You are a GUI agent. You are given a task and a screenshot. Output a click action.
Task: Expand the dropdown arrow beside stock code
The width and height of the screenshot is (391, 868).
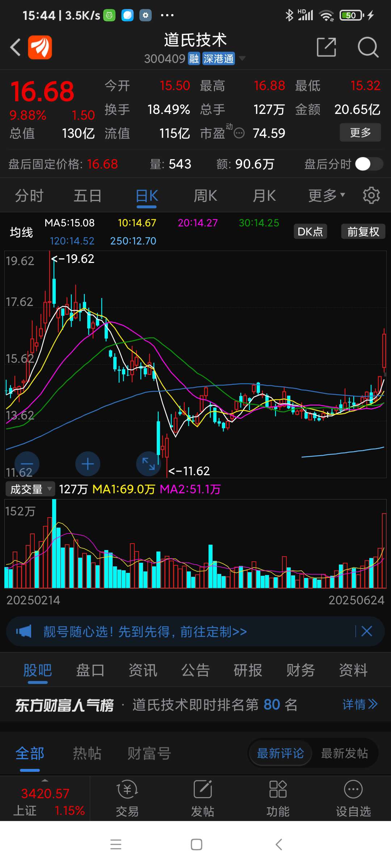coord(242,58)
